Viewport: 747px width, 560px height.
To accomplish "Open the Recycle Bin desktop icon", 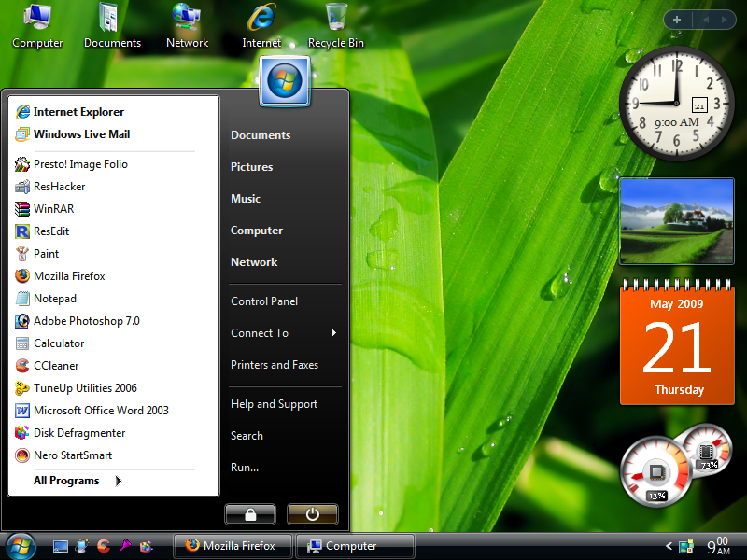I will tap(336, 26).
